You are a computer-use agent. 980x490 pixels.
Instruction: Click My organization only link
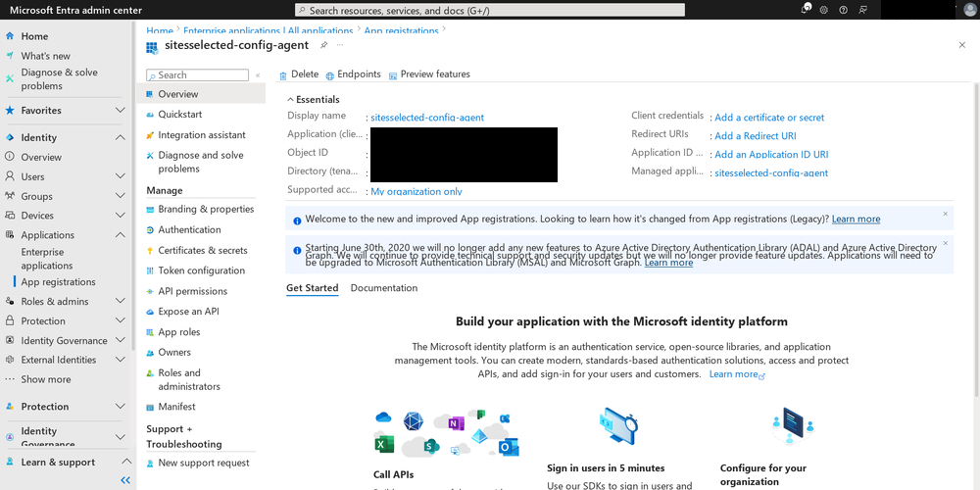tap(416, 191)
